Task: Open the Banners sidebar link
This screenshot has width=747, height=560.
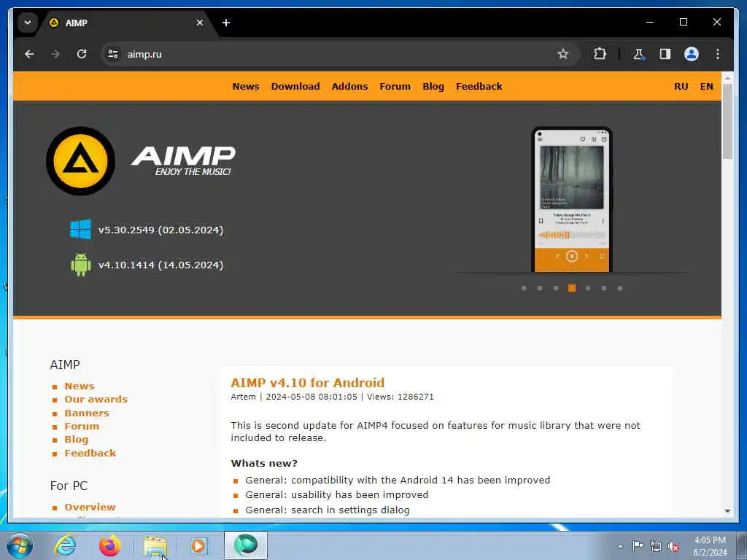Action: 87,413
